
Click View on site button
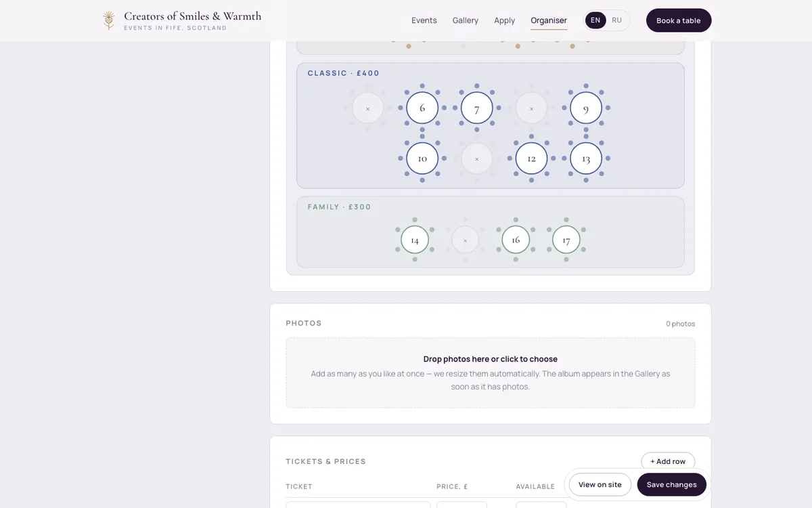[x=600, y=484]
